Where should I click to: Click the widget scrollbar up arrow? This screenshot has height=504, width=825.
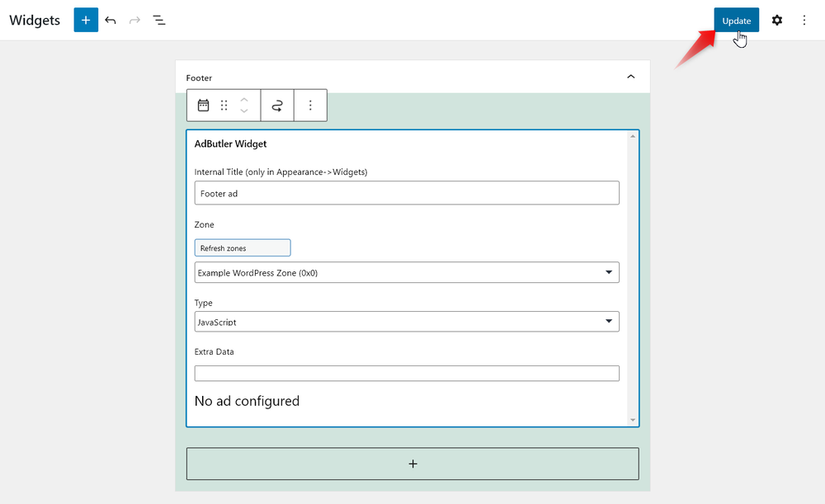point(633,136)
